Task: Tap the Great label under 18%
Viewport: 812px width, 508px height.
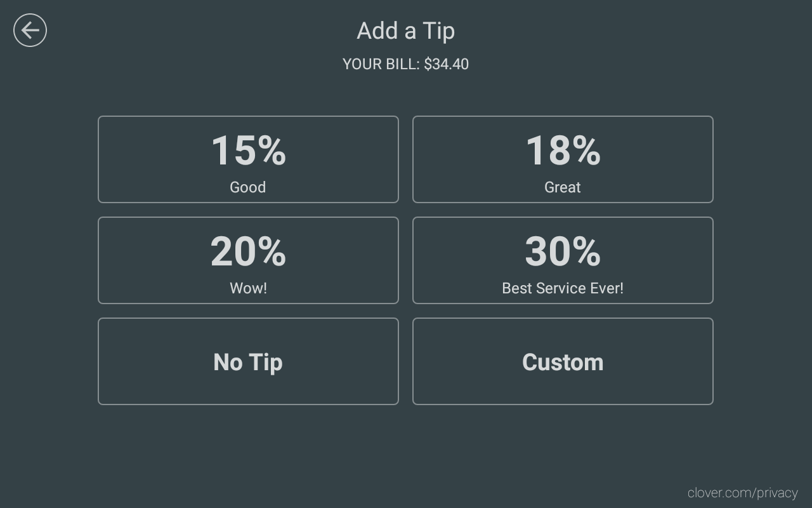Action: pyautogui.click(x=563, y=187)
